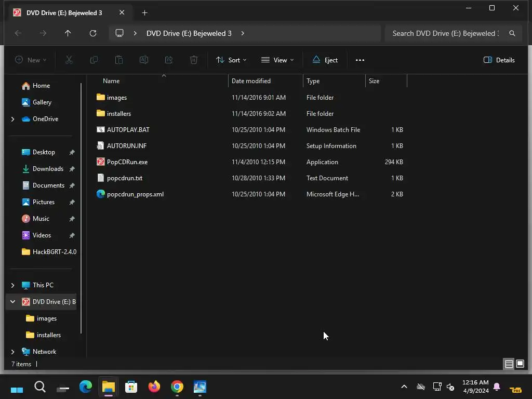
Task: Go forward with the right arrow
Action: click(x=43, y=33)
